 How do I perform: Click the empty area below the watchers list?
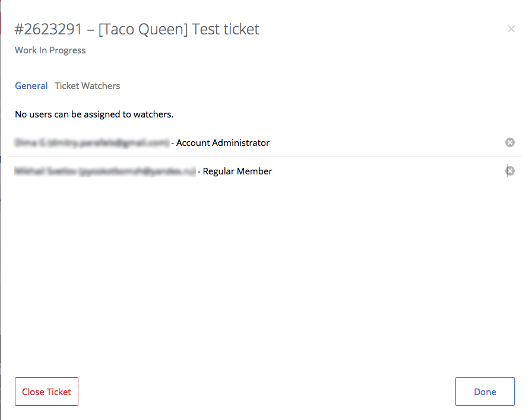[x=261, y=267]
